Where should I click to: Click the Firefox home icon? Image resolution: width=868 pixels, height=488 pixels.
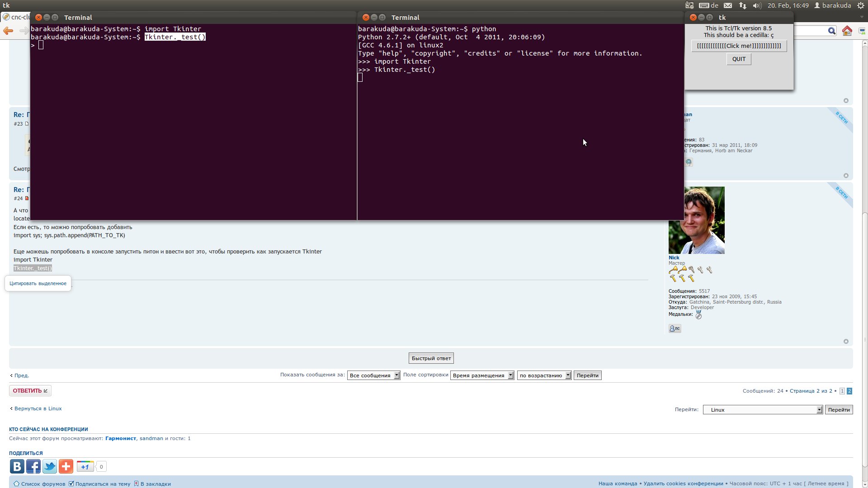[x=847, y=31]
